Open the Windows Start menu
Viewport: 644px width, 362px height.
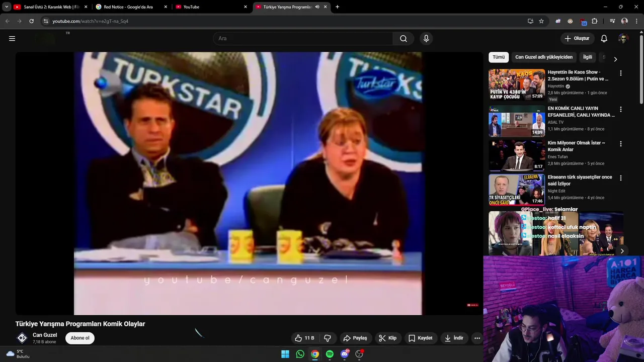(x=285, y=354)
